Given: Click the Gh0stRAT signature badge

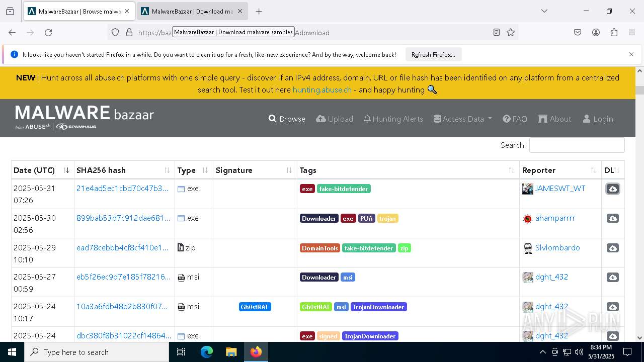Looking at the screenshot, I should [x=255, y=307].
